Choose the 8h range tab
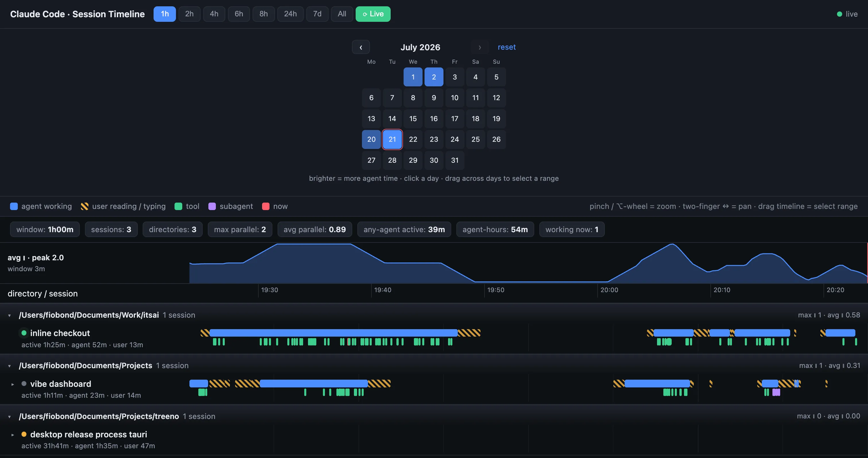 pos(263,14)
